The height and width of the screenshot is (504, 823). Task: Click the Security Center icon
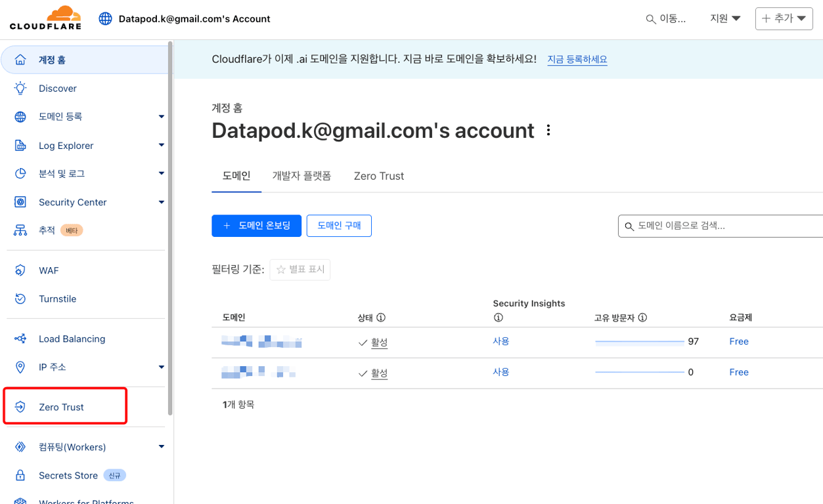pyautogui.click(x=20, y=202)
